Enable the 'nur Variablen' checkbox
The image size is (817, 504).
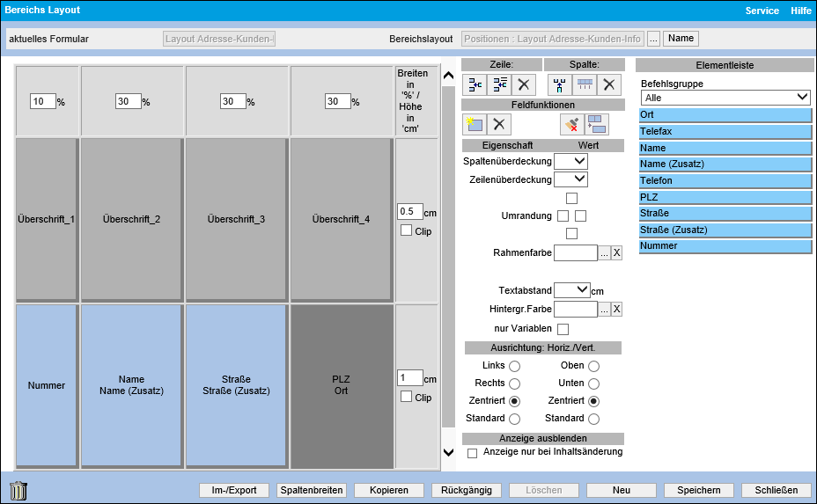[563, 329]
